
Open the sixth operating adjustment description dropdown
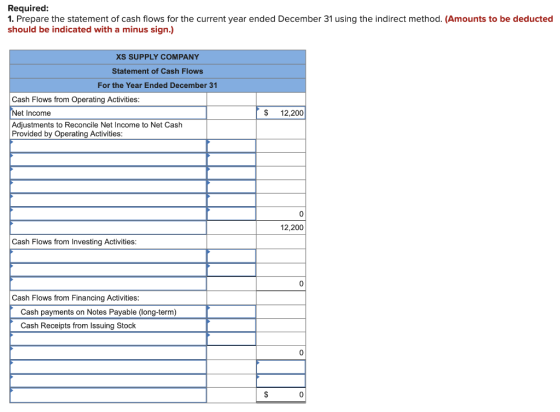click(x=108, y=214)
